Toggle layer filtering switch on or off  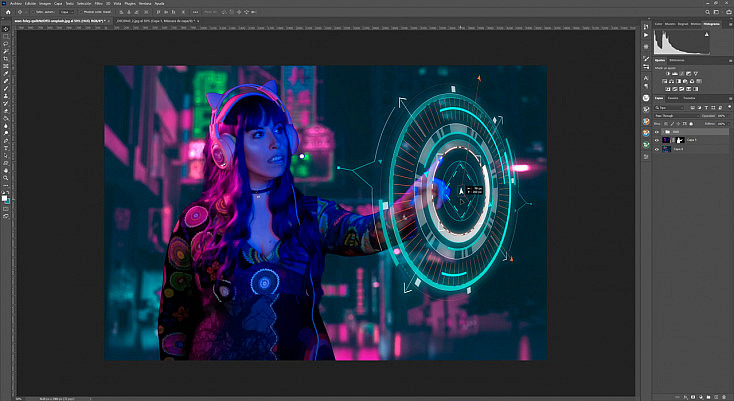729,107
